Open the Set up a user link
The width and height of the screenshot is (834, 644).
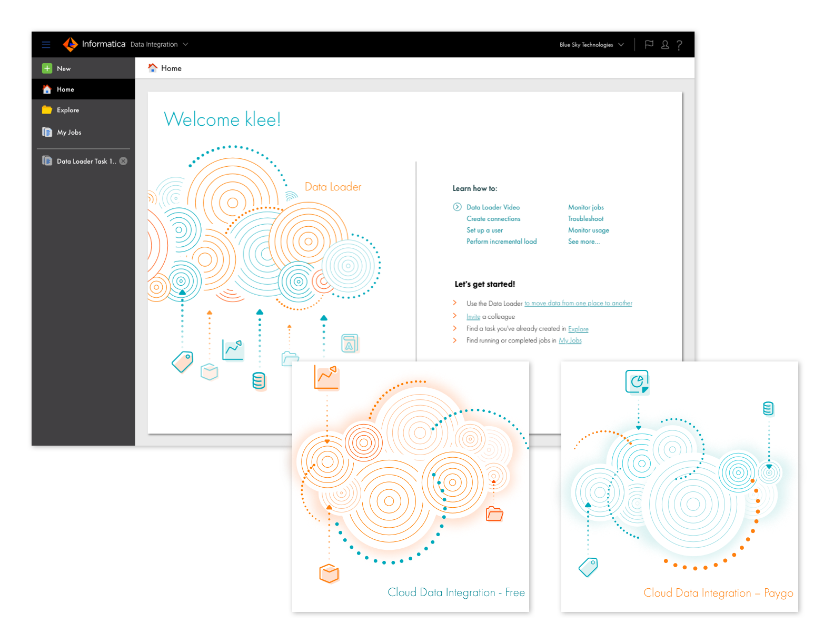click(x=484, y=230)
